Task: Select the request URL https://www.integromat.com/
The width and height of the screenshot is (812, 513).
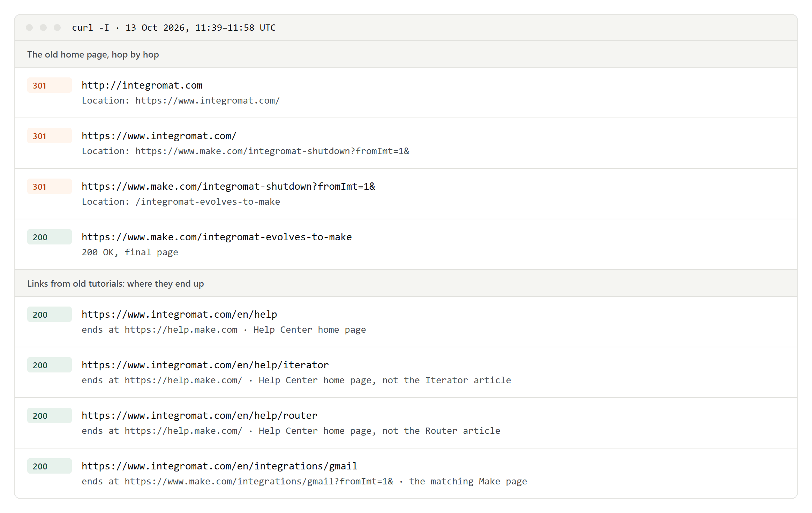Action: click(x=159, y=136)
